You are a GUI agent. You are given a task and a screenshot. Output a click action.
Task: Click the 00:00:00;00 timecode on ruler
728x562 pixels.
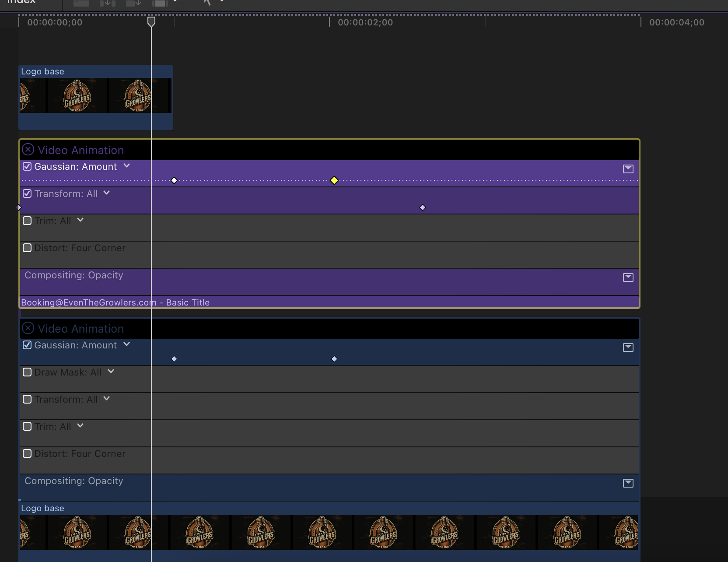coord(55,22)
